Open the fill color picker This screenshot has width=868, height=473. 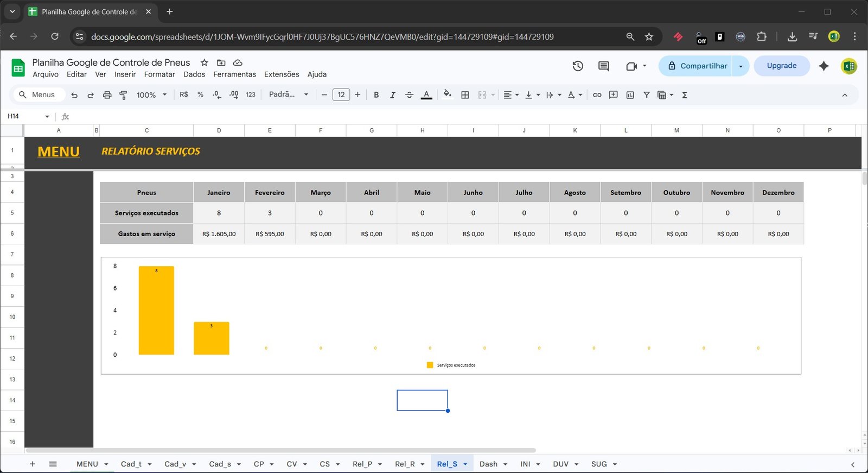click(447, 95)
